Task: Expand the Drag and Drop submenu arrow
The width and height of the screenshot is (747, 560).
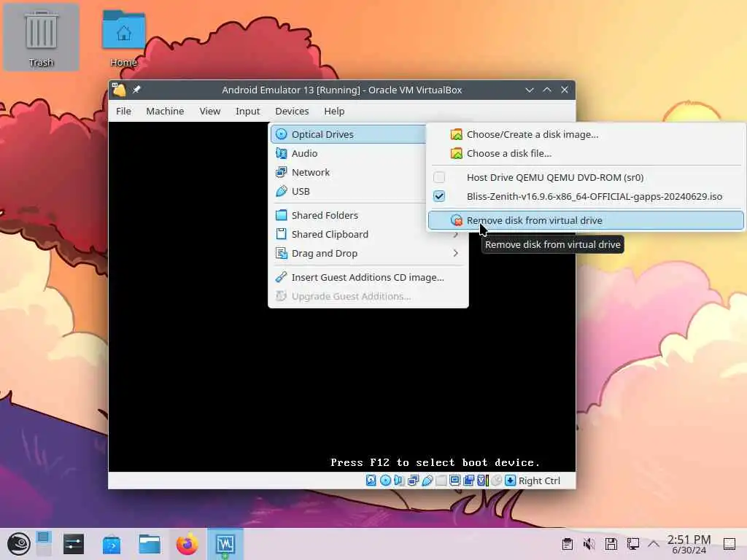Action: pyautogui.click(x=455, y=253)
